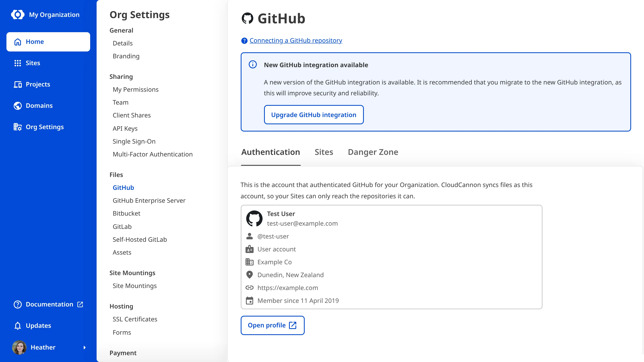Click the GitHub logo in page heading
The width and height of the screenshot is (644, 362).
247,18
